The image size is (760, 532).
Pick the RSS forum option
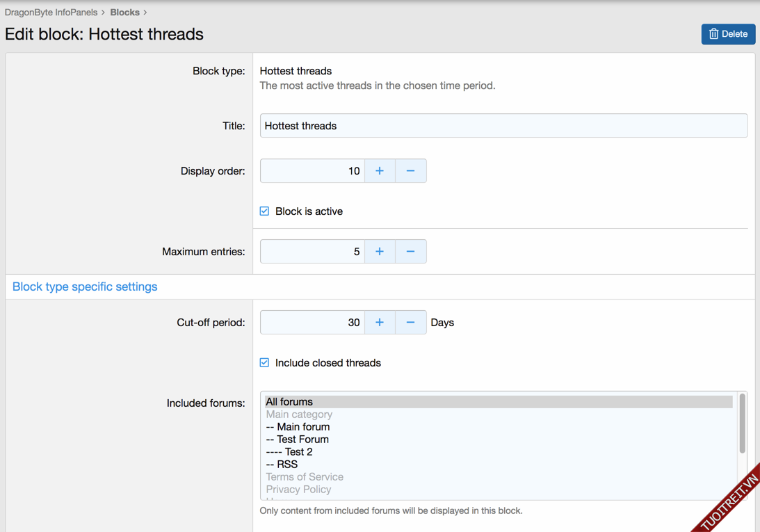(282, 465)
